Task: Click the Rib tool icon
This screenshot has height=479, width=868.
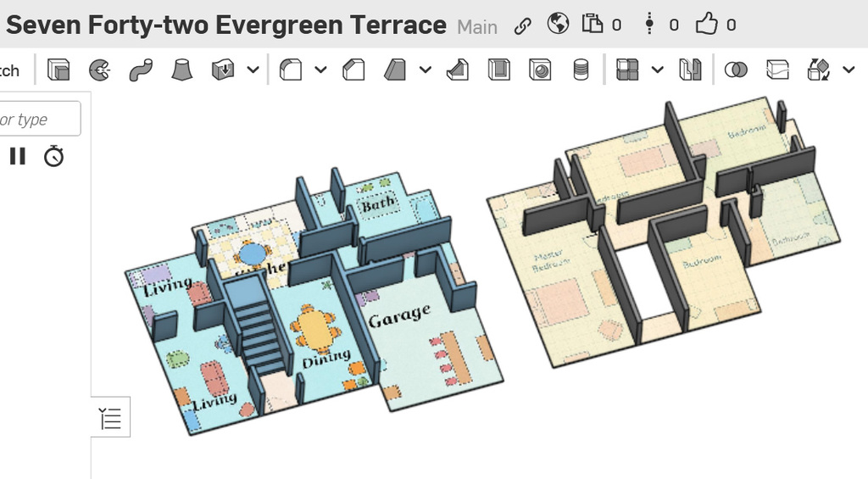Action: click(x=458, y=70)
